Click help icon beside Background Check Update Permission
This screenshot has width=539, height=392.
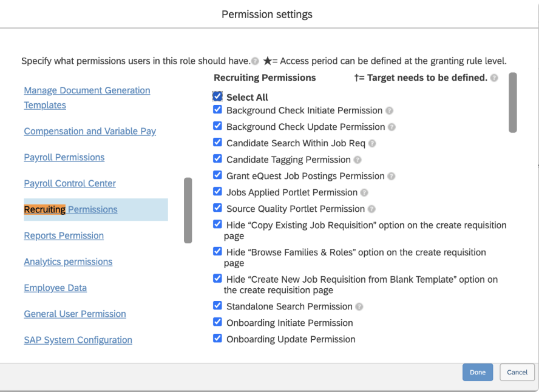click(x=392, y=127)
